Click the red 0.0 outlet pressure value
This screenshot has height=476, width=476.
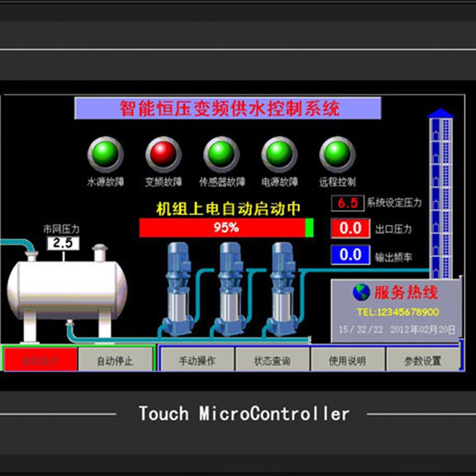point(350,228)
